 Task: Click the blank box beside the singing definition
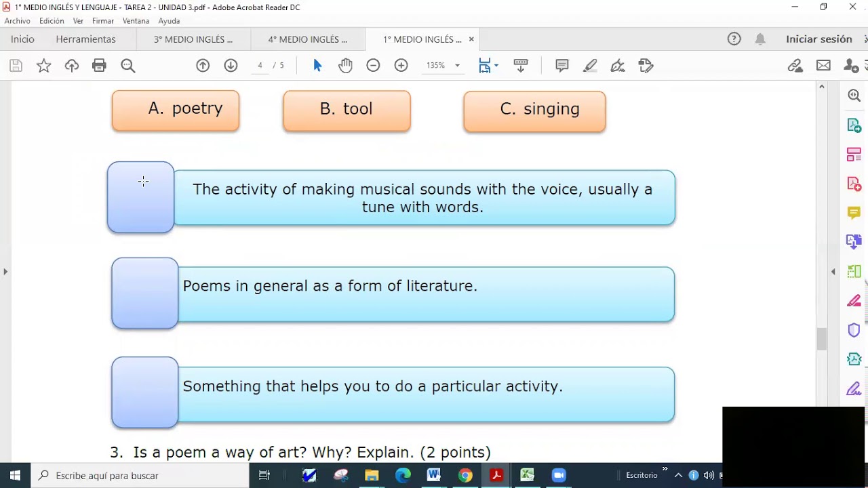[x=140, y=197]
